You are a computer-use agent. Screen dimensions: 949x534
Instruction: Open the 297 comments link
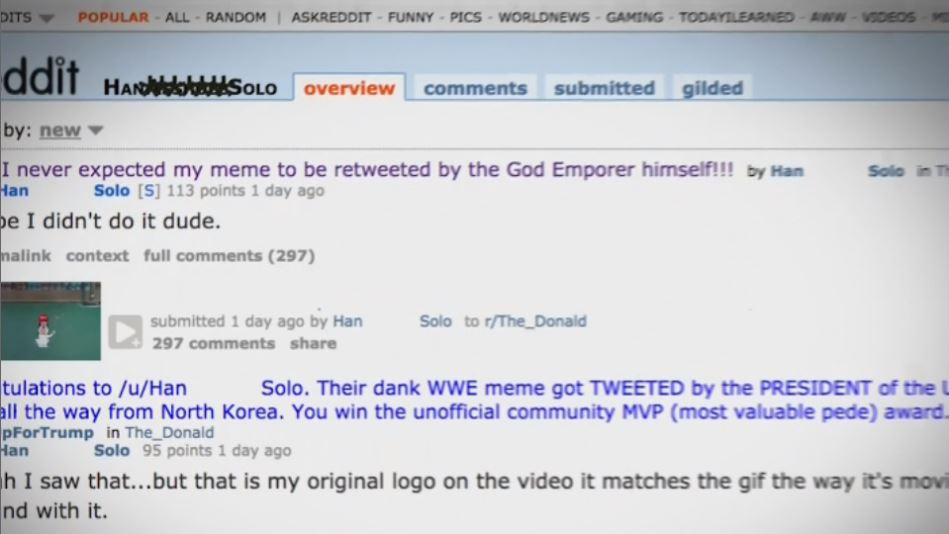coord(214,343)
